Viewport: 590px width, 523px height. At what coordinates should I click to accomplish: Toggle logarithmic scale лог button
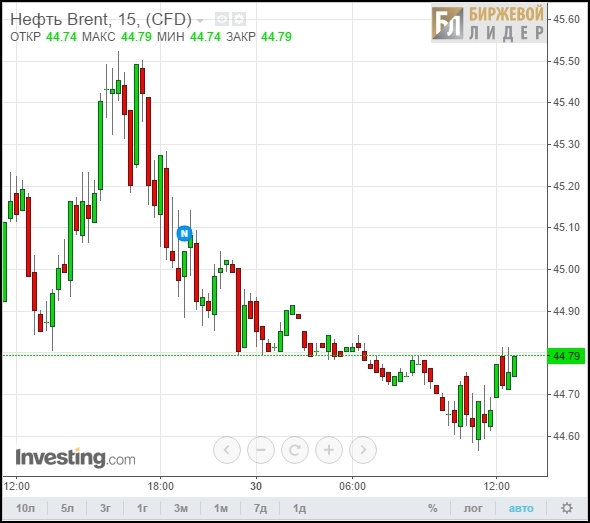473,508
